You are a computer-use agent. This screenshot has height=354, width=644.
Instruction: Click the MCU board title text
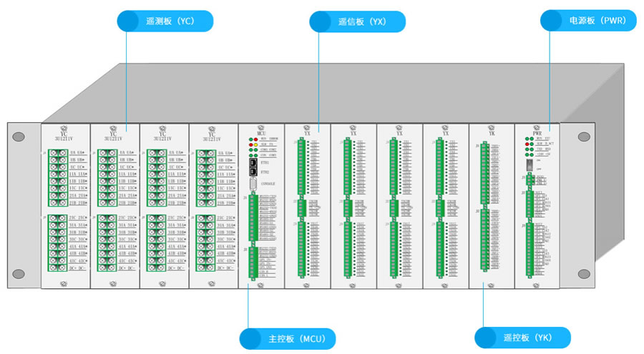[x=261, y=134]
